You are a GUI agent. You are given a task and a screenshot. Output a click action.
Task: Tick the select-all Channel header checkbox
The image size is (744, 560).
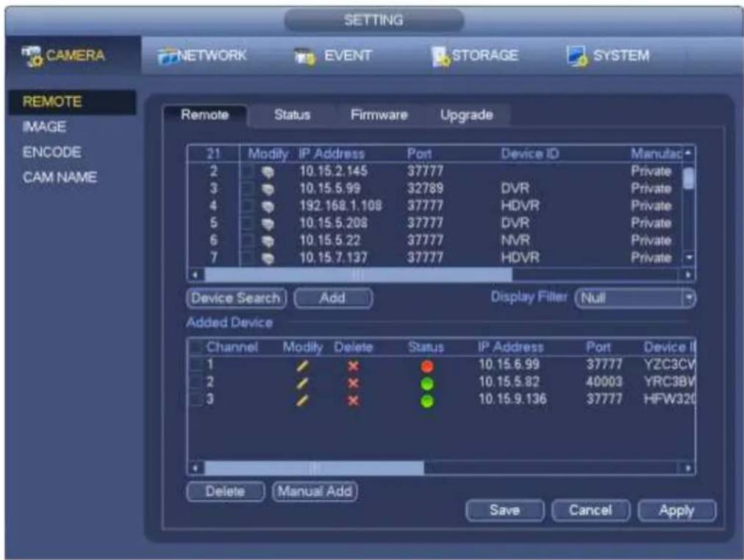(x=196, y=347)
